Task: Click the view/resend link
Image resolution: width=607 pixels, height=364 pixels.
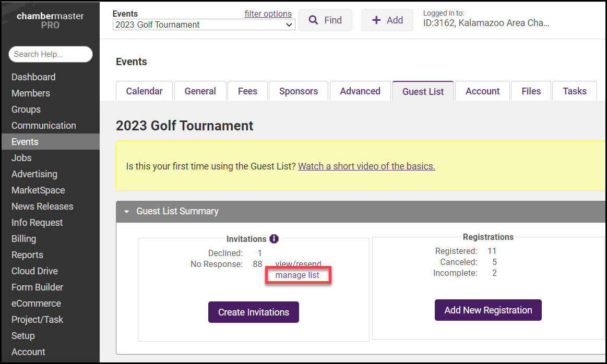Action: click(x=298, y=264)
